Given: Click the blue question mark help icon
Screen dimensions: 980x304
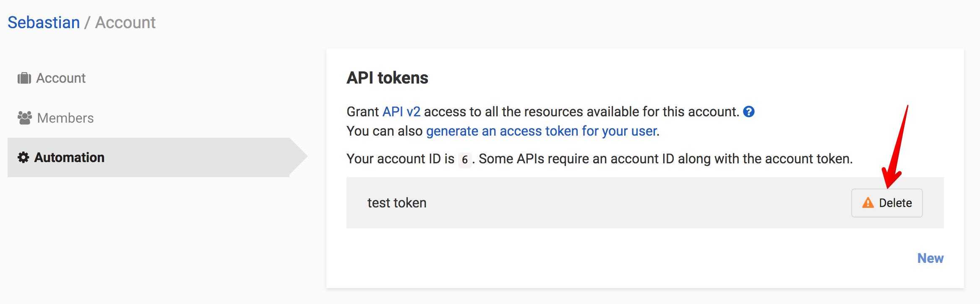Looking at the screenshot, I should pos(748,112).
